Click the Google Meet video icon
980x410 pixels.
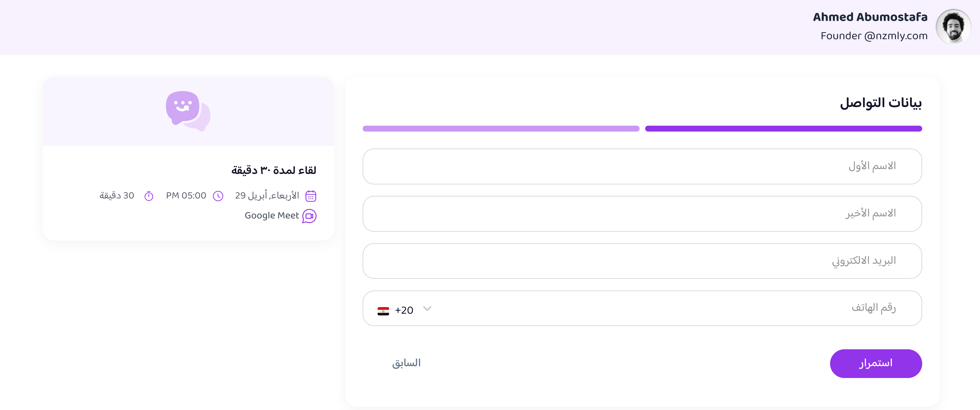[309, 216]
